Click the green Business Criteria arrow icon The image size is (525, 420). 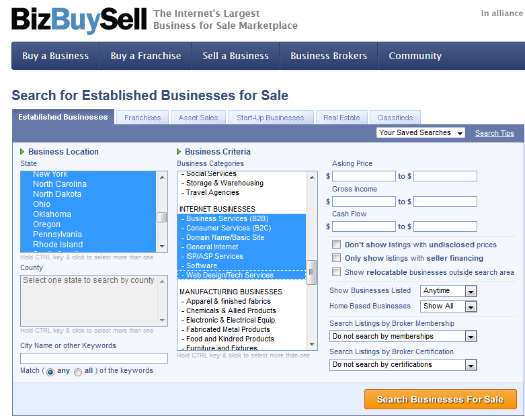coord(179,152)
